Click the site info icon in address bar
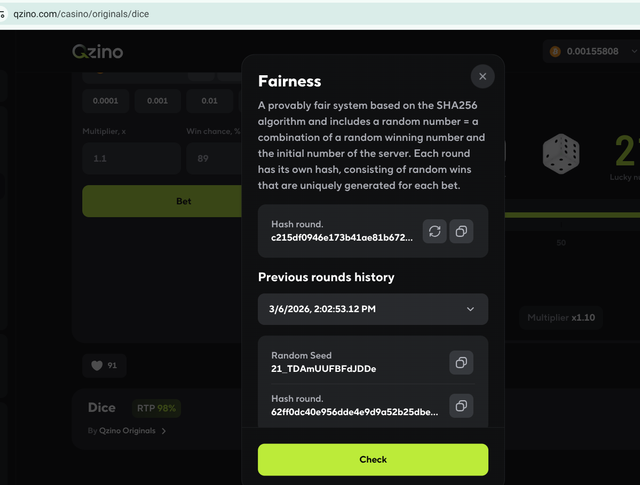The height and width of the screenshot is (485, 640). click(x=2, y=14)
